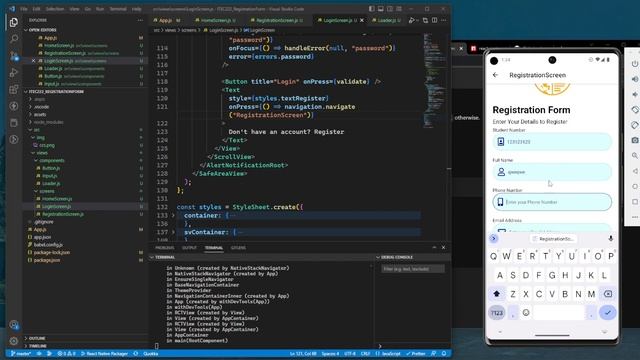Tap the keyboard emoji key
The image size is (640, 360).
click(x=526, y=313)
